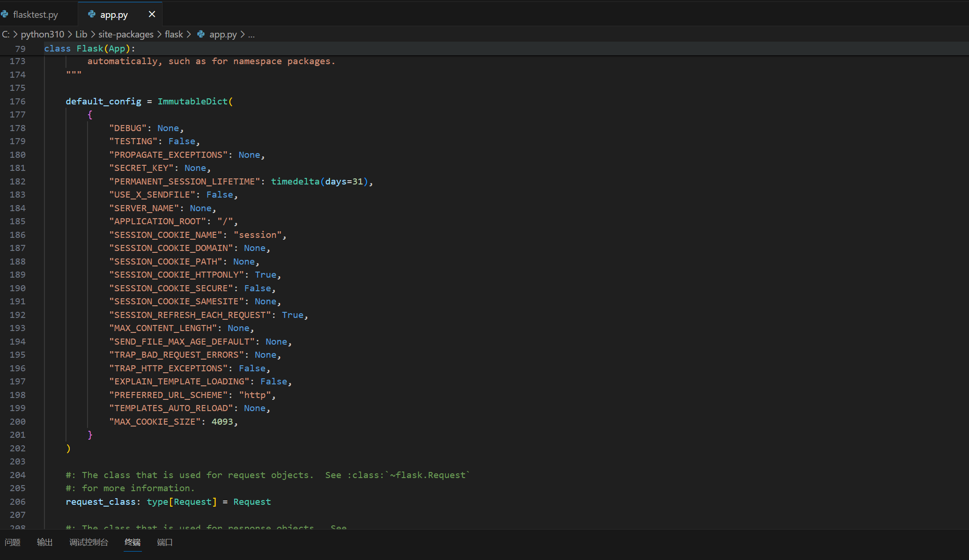This screenshot has width=969, height=560.
Task: Click the ImmutableDict identifier on line 176
Action: (x=192, y=101)
